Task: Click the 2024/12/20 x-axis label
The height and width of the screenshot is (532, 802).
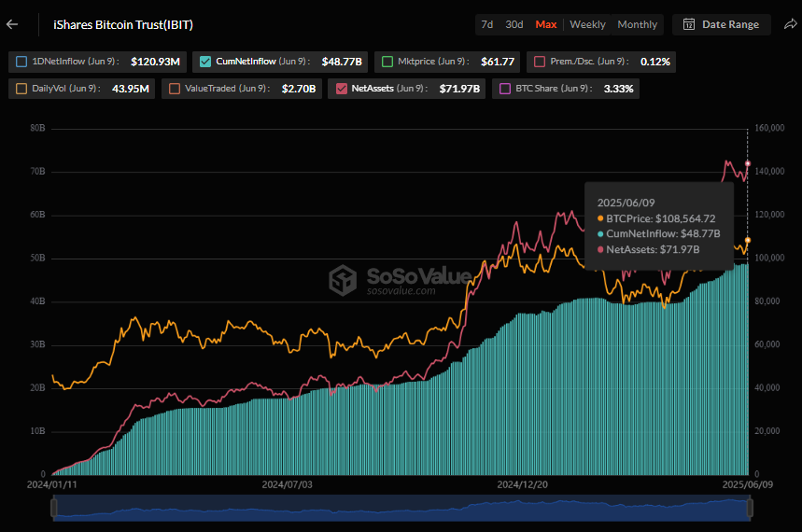Action: [x=522, y=484]
